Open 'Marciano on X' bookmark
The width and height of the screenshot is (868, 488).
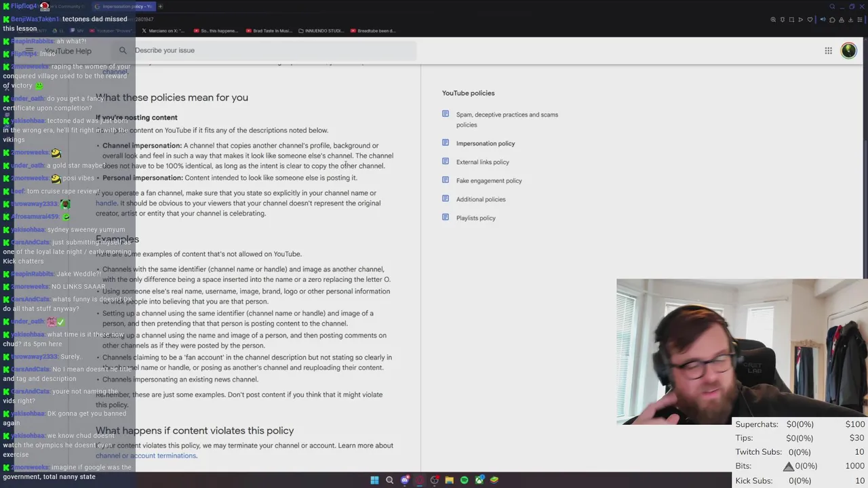point(162,30)
